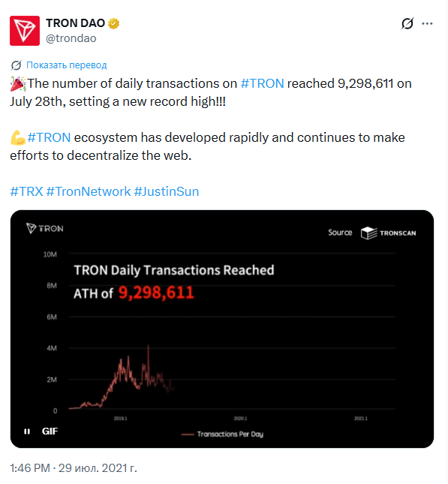Open the #TronNetwork hashtag

coord(89,191)
